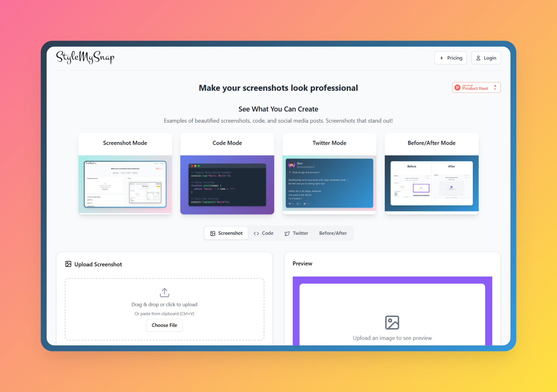This screenshot has width=557, height=392.
Task: Open the Code Mode example thumbnail
Action: click(x=227, y=185)
